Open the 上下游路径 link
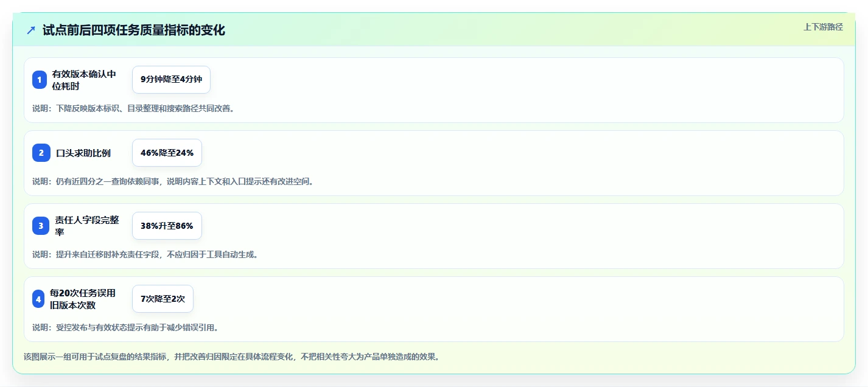Screen dimensions: 868x387 click(x=823, y=27)
